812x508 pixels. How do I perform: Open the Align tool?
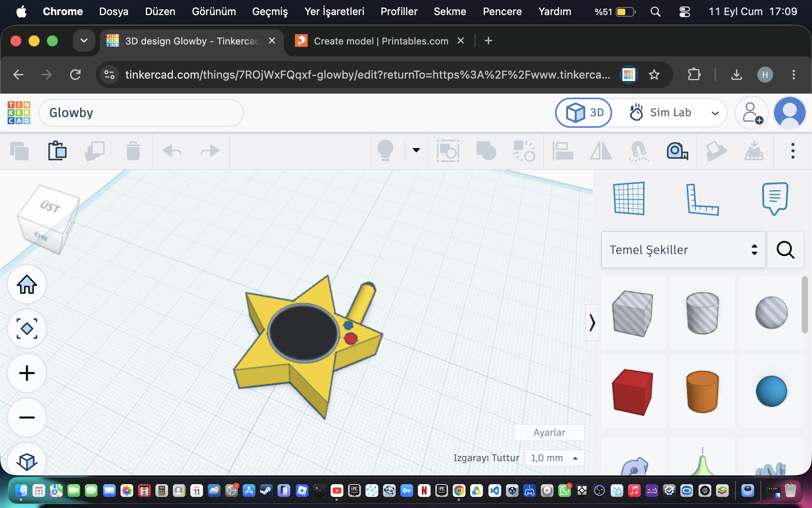pos(563,151)
